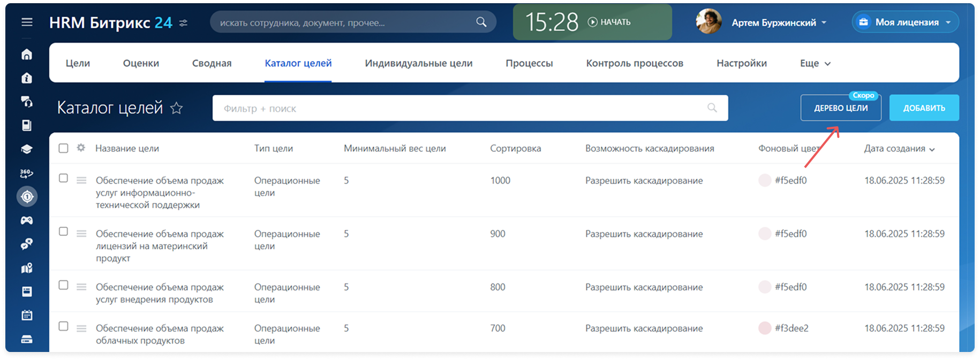The width and height of the screenshot is (980, 360).
Task: Click the home icon in the left sidebar
Action: click(x=27, y=55)
